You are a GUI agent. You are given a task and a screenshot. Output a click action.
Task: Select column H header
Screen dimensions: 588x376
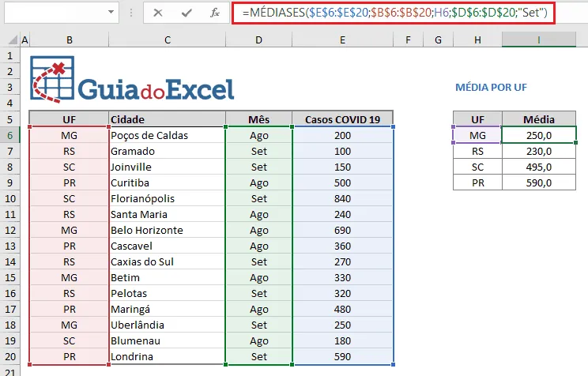(477, 39)
